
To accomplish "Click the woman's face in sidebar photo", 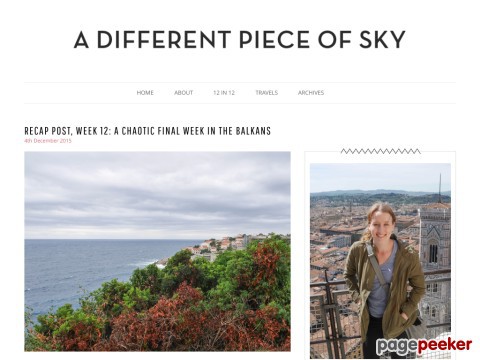I will [381, 223].
